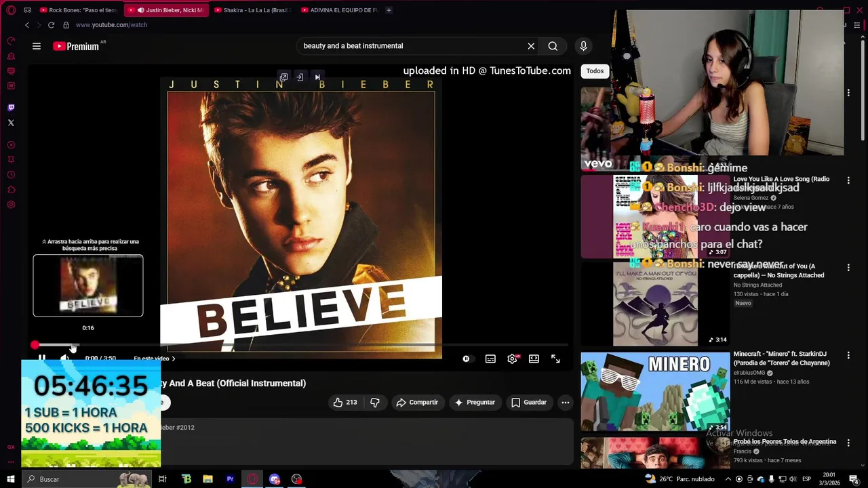Open options for Minecraft Minero video
This screenshot has width=868, height=488.
pyautogui.click(x=848, y=355)
